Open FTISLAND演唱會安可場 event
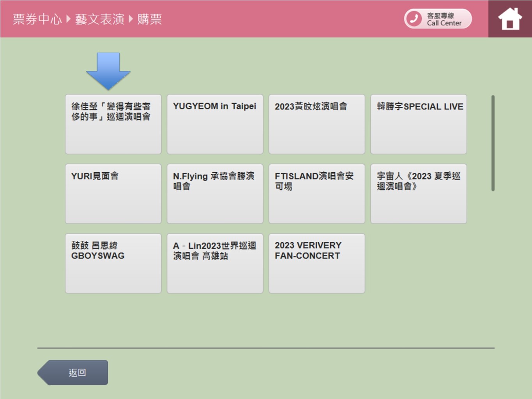Viewport: 532px width, 399px height. point(316,194)
